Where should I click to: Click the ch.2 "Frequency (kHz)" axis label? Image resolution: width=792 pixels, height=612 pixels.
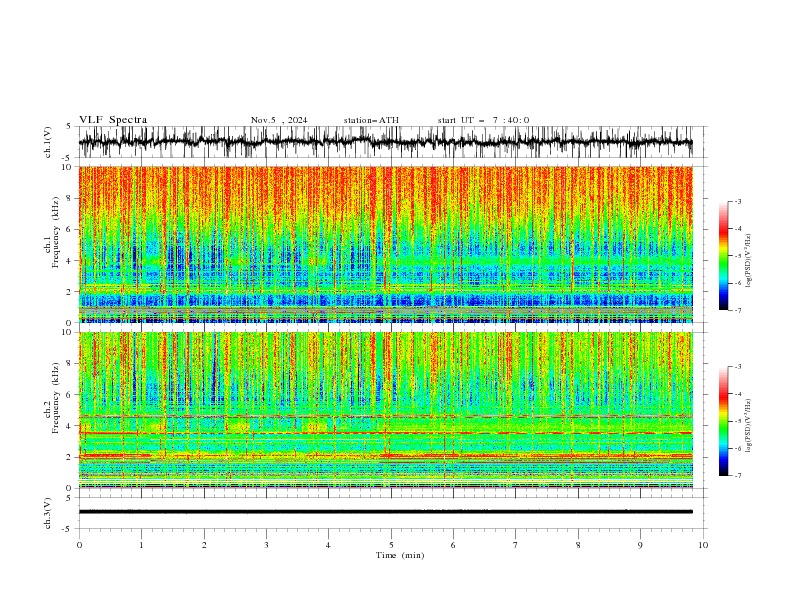tap(55, 398)
